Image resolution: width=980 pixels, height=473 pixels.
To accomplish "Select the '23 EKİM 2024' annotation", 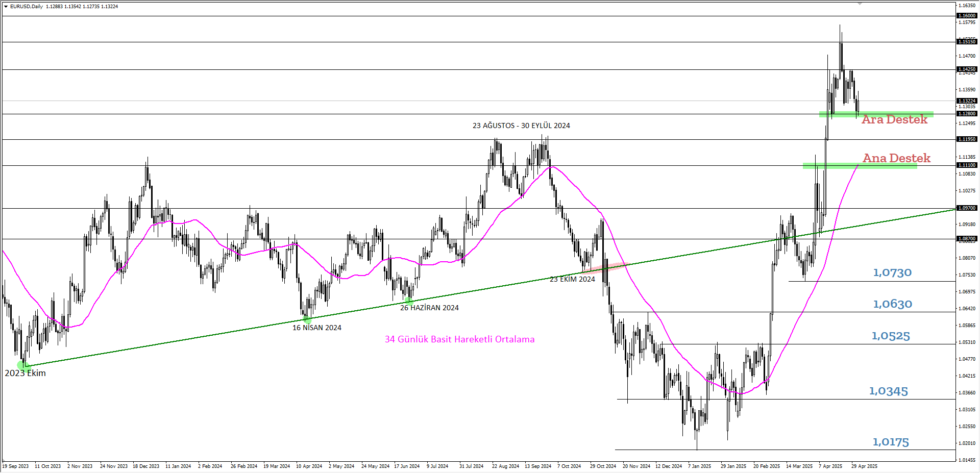I will pyautogui.click(x=572, y=279).
